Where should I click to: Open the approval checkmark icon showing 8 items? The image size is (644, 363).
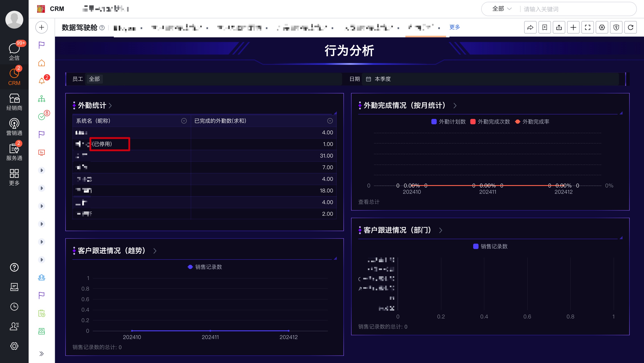coord(42,117)
